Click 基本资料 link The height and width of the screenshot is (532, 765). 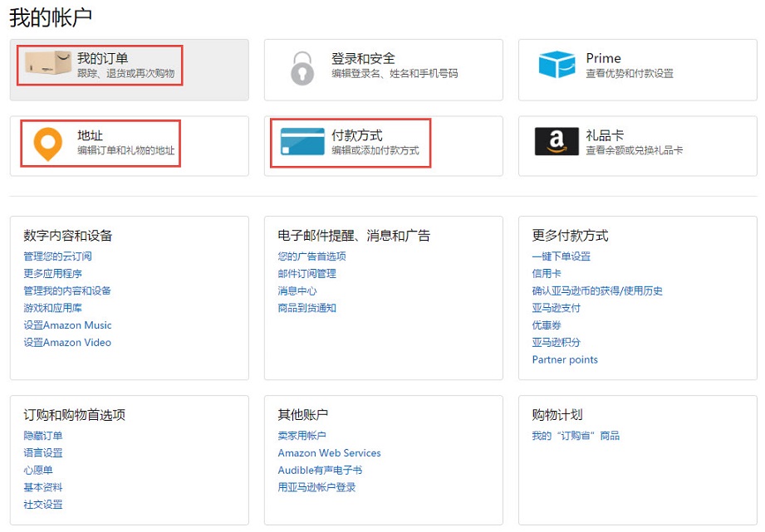[x=43, y=487]
